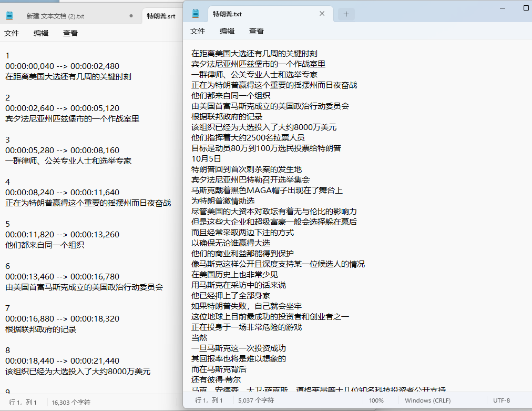Click 在距离美国大选还有几周的关键时刻 in 特朗普.txt
Screen dimensions: 532x411
click(254, 54)
